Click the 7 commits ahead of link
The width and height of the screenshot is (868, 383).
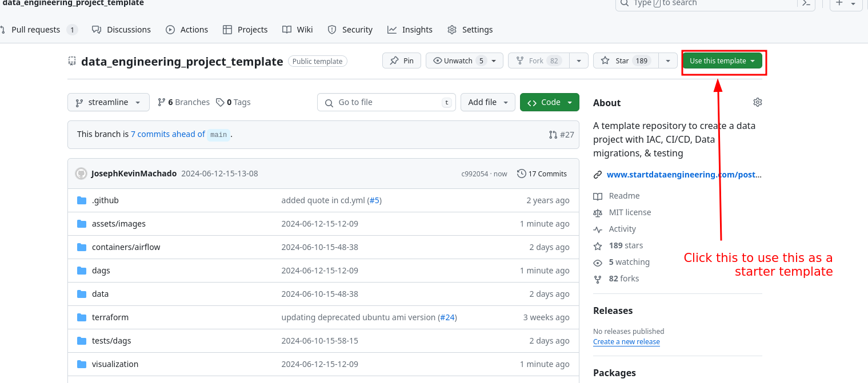pos(167,134)
